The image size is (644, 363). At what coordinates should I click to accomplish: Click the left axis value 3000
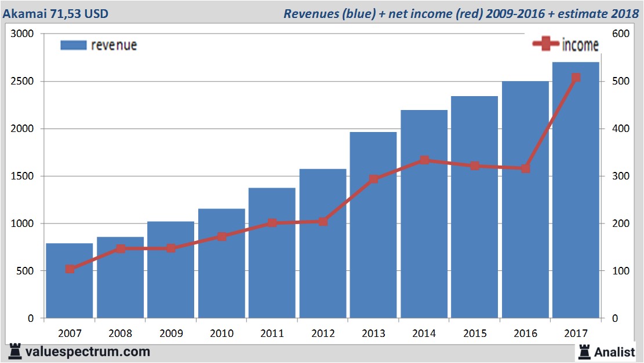22,34
